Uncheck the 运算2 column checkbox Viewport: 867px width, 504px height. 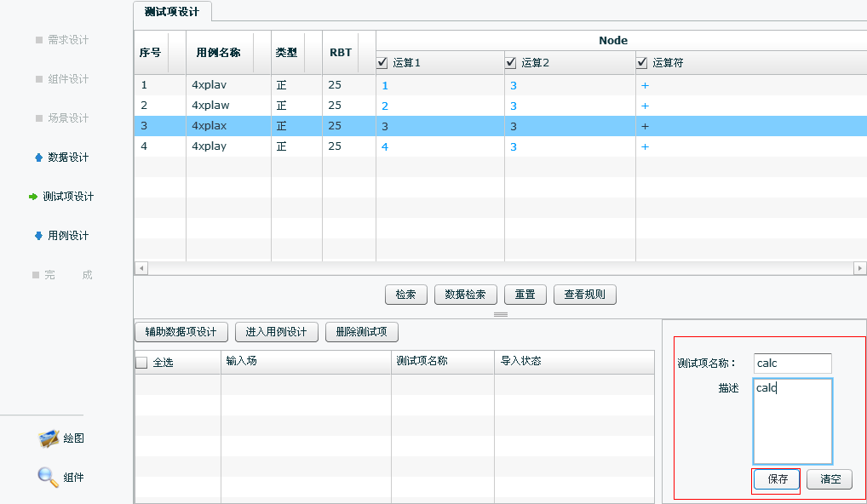click(511, 63)
